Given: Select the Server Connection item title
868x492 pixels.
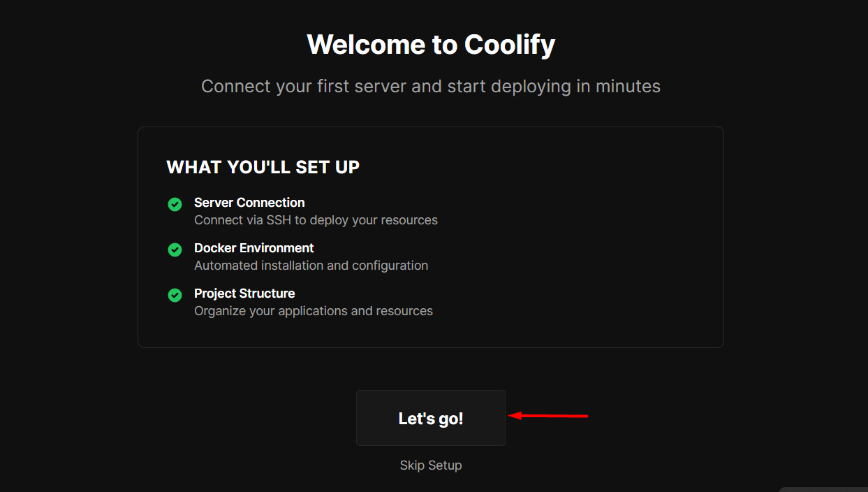Looking at the screenshot, I should point(249,203).
